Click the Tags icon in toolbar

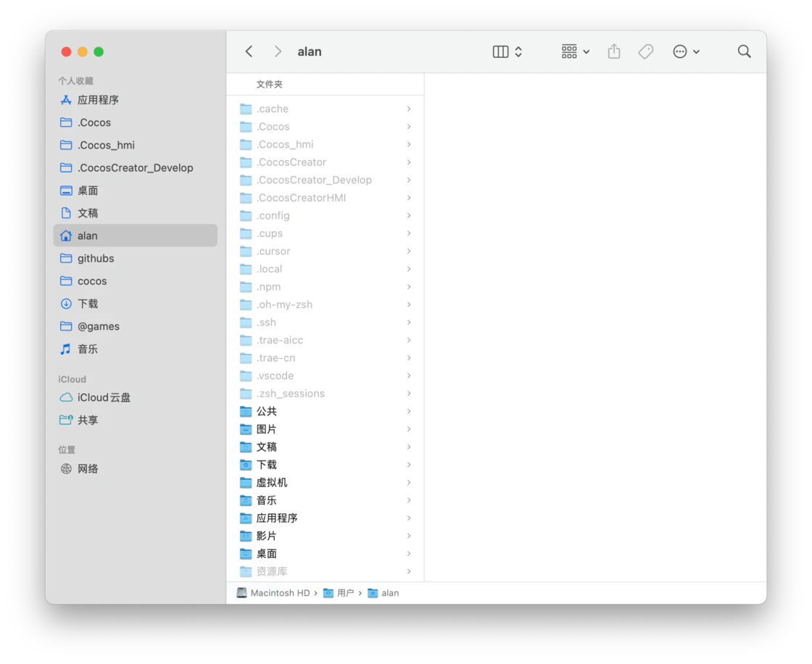point(645,51)
